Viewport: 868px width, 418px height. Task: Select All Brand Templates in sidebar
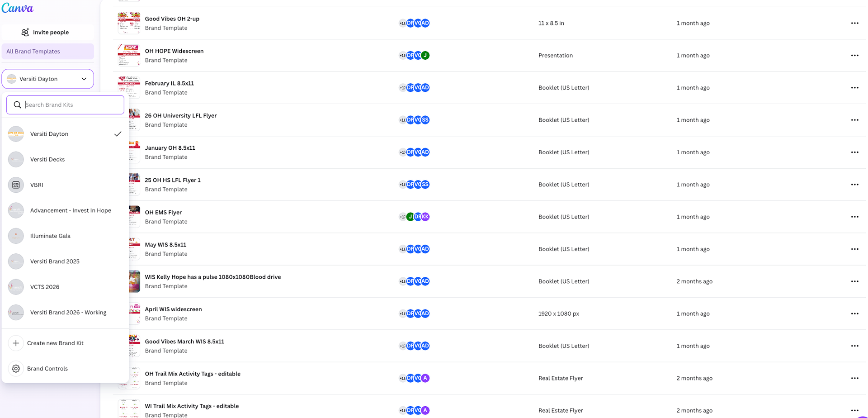(x=47, y=52)
